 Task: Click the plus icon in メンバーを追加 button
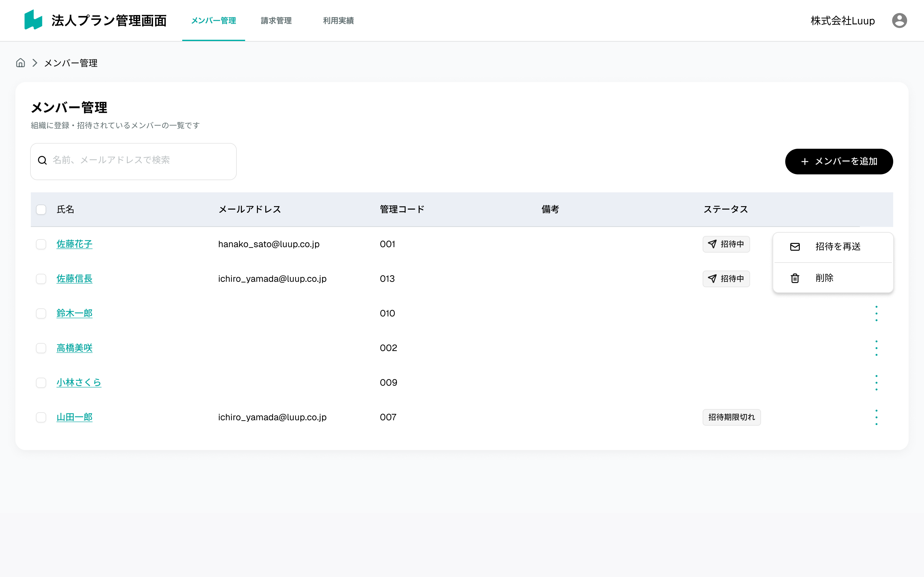click(805, 162)
